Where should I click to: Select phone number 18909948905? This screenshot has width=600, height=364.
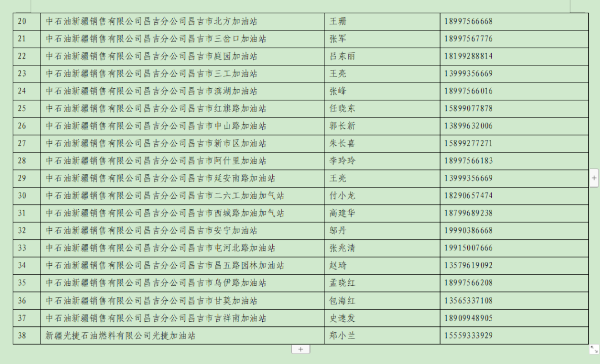click(468, 318)
